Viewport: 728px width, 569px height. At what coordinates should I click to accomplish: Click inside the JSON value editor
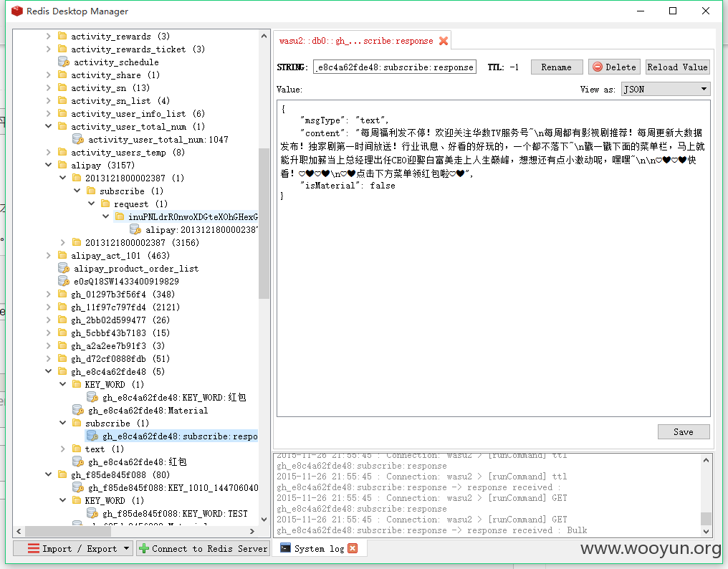(494, 258)
